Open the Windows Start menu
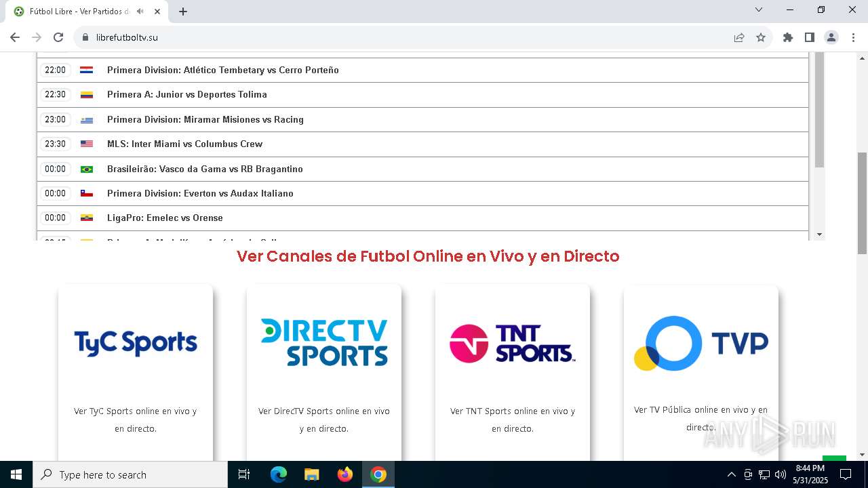Viewport: 868px width, 488px height. click(x=16, y=474)
